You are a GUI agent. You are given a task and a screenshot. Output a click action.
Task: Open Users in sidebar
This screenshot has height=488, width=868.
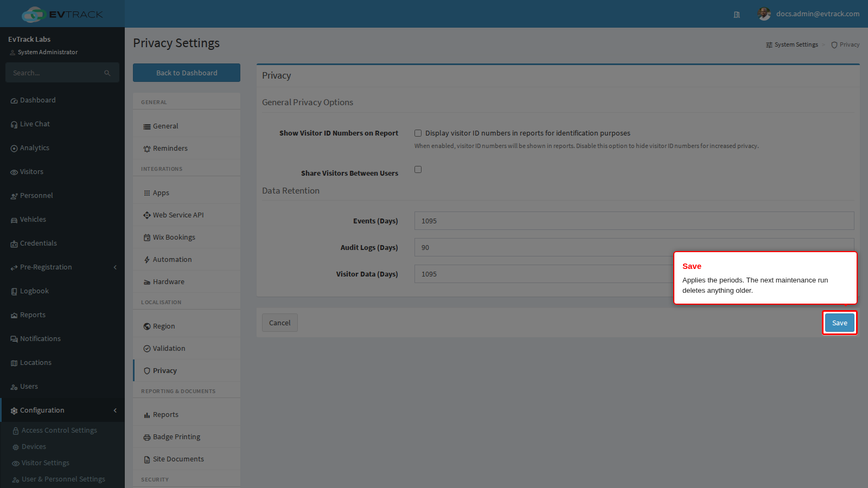[62, 387]
